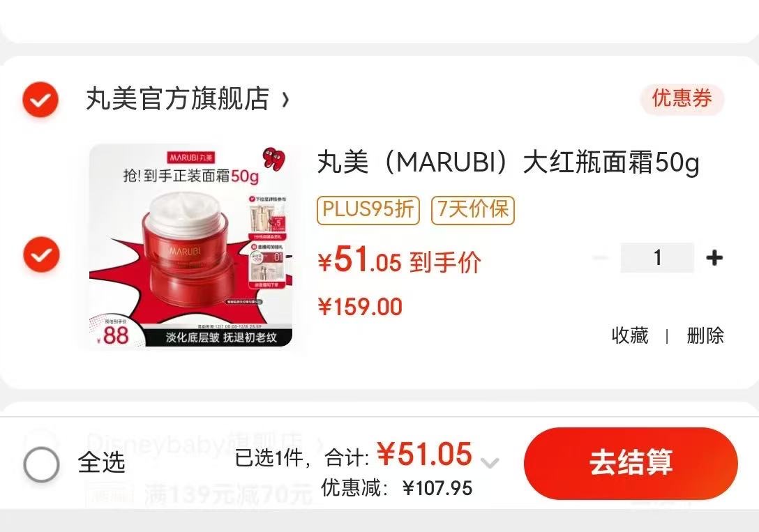Open the MARUBI face cream product thumbnail
Screen dimensions: 759x532
pyautogui.click(x=190, y=245)
